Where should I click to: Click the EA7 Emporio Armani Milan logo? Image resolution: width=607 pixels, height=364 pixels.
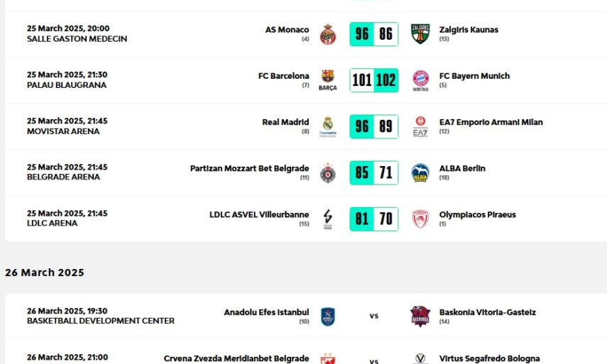420,126
